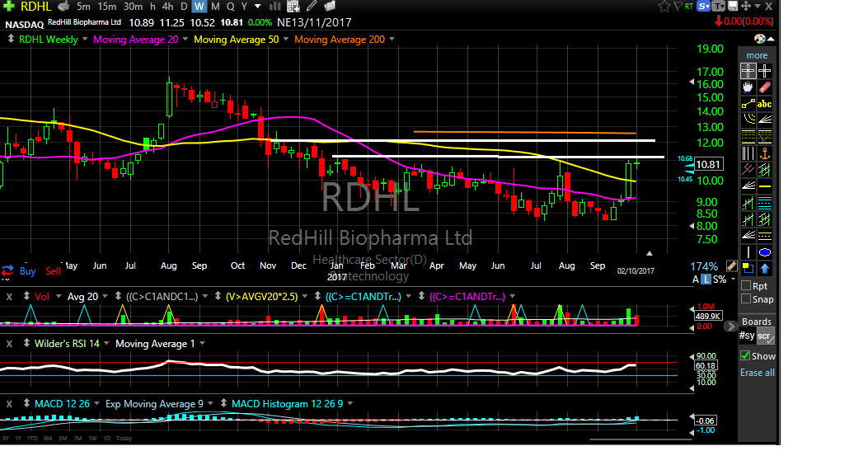Switch to 30m timeframe
Image resolution: width=868 pixels, height=451 pixels.
[133, 7]
